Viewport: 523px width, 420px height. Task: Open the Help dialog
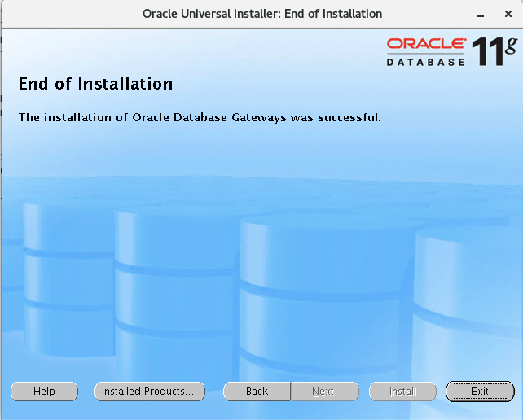[44, 392]
